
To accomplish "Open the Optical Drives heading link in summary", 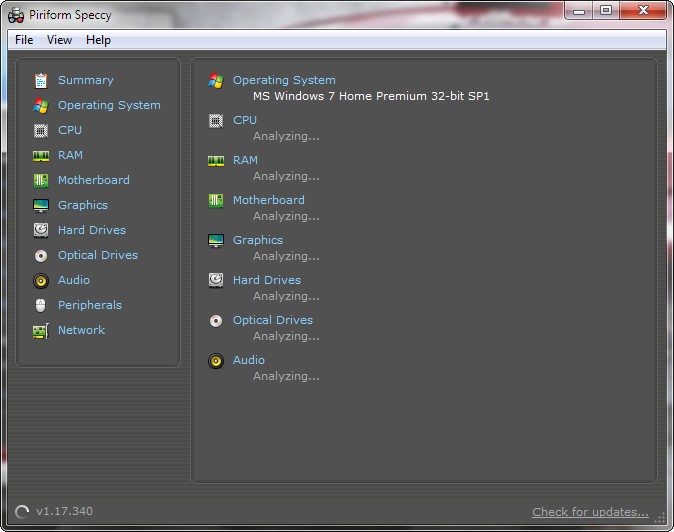I will point(273,320).
